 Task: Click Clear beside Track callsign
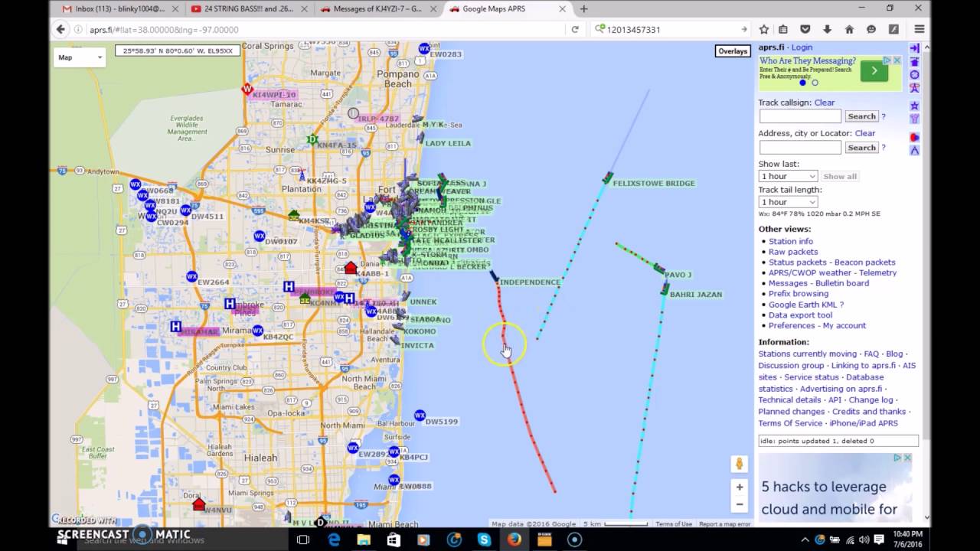pyautogui.click(x=825, y=103)
